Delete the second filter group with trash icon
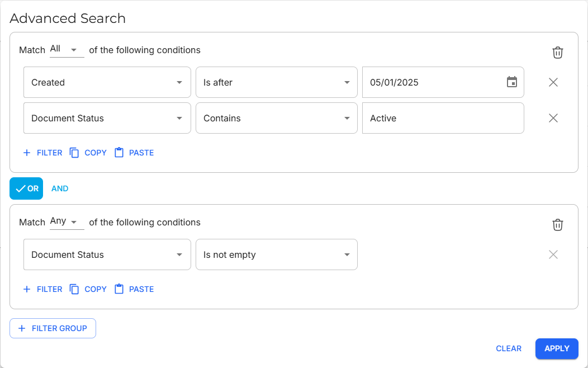This screenshot has height=368, width=588. 557,225
